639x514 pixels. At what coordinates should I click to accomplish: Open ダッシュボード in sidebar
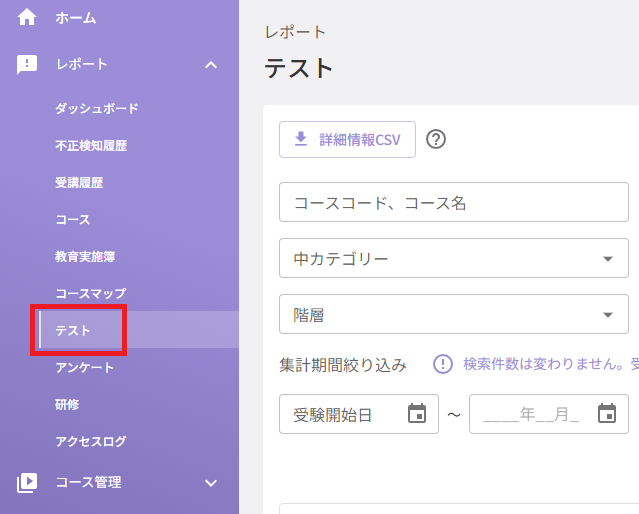tap(97, 108)
